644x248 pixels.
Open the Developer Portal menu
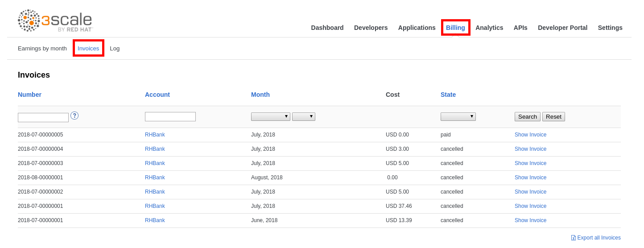coord(562,28)
